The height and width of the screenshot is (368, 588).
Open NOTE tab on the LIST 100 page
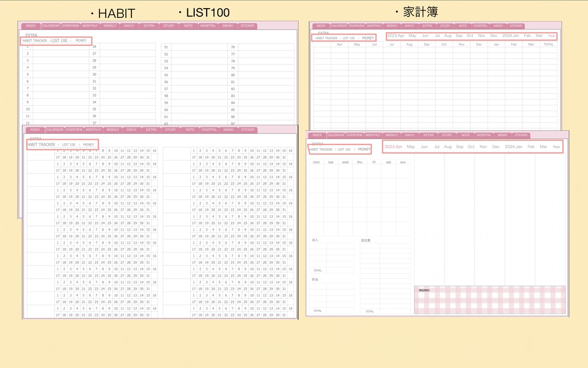(188, 26)
